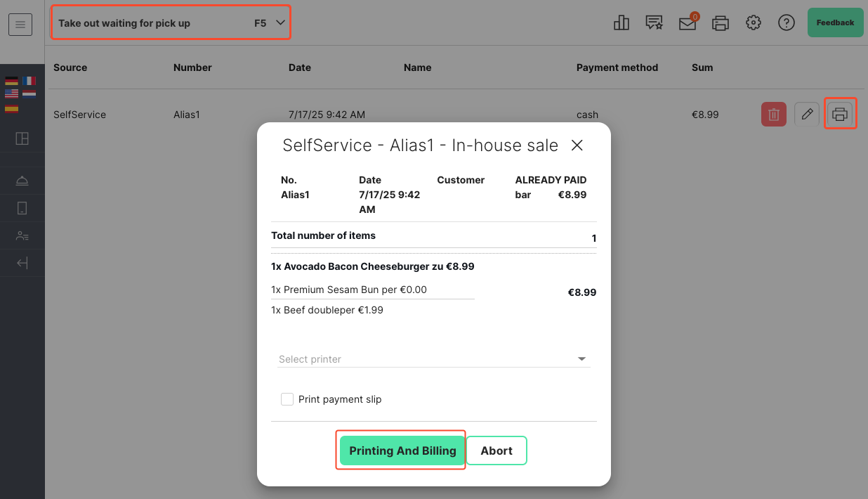The image size is (868, 499).
Task: Open the Select printer dropdown
Action: pos(434,359)
